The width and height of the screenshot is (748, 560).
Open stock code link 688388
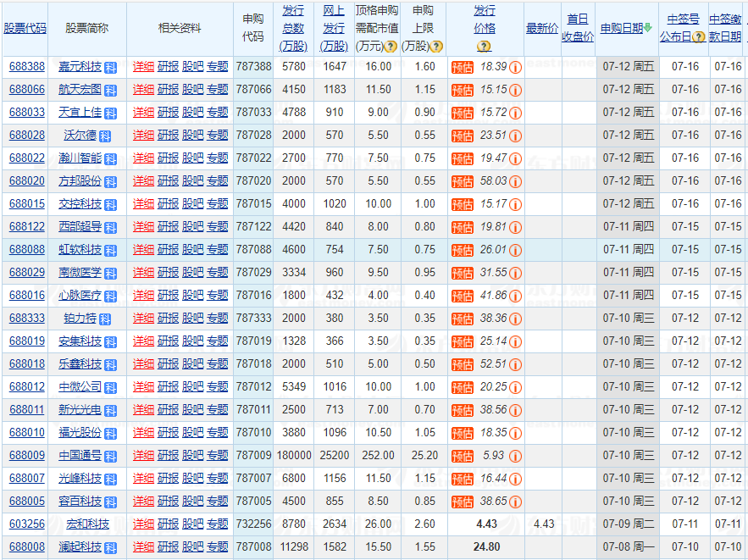(x=27, y=66)
